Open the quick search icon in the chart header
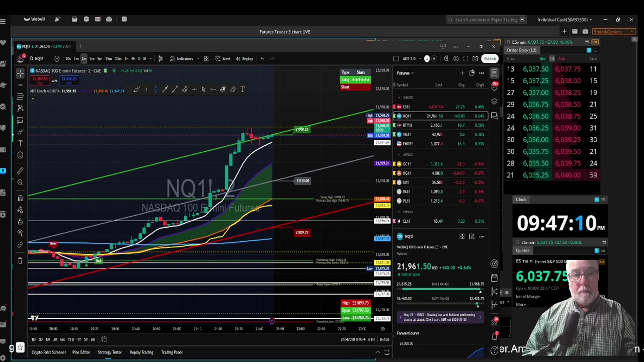 tap(446, 59)
